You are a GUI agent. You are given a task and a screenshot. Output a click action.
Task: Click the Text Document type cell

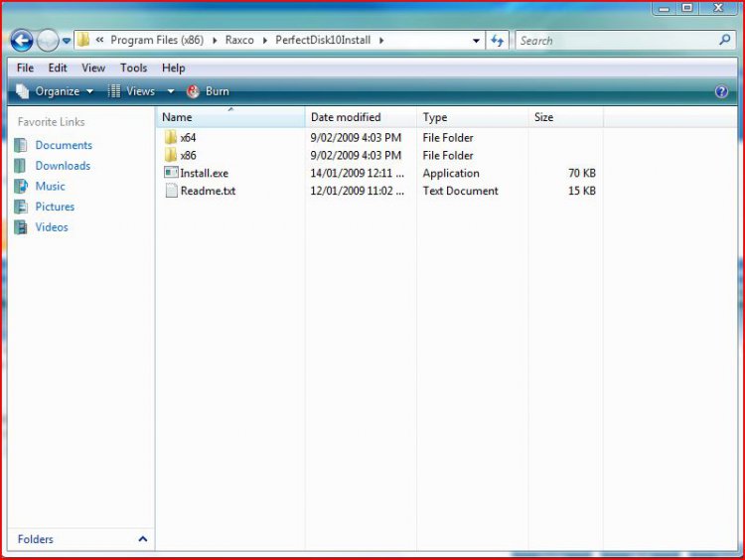tap(460, 191)
